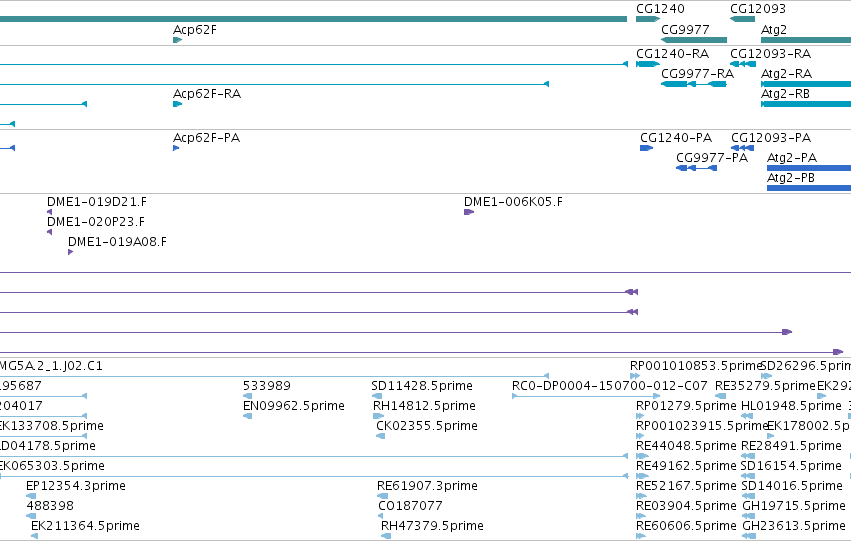Select the Atg2 gene label

[x=773, y=30]
